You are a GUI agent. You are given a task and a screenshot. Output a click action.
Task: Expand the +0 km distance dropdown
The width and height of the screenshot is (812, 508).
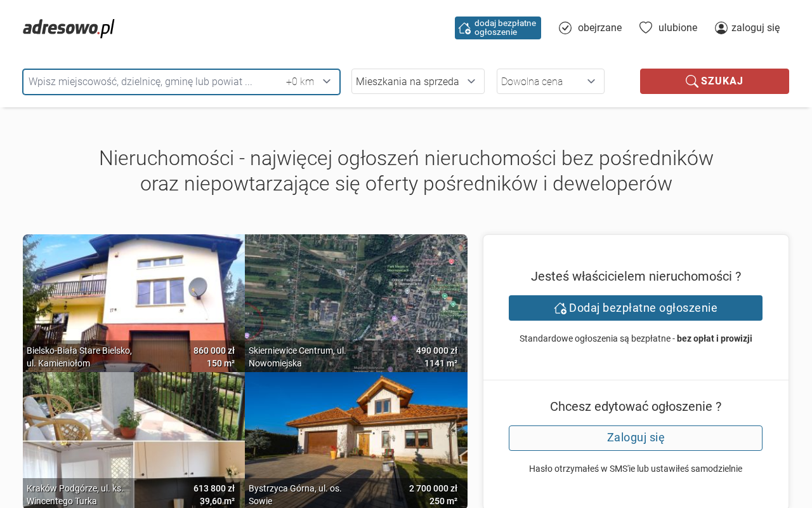tap(309, 81)
